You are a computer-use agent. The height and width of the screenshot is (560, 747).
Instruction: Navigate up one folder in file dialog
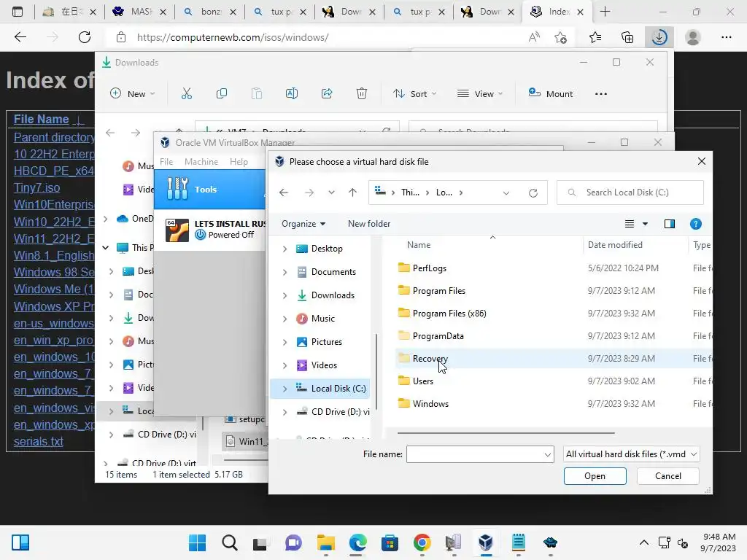click(352, 192)
